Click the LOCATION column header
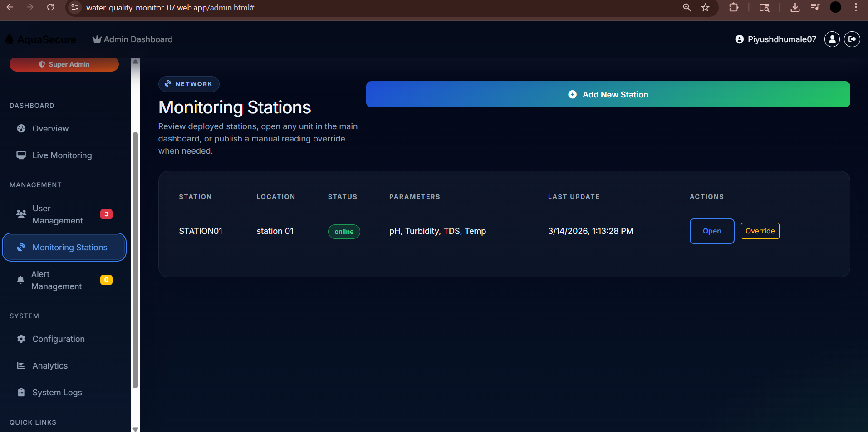This screenshot has width=868, height=432. tap(276, 197)
